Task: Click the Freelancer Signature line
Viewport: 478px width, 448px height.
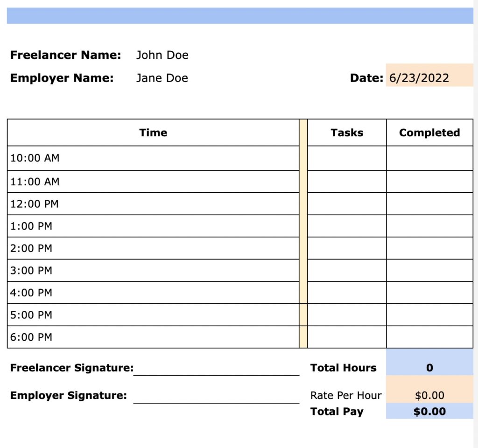Action: [217, 373]
